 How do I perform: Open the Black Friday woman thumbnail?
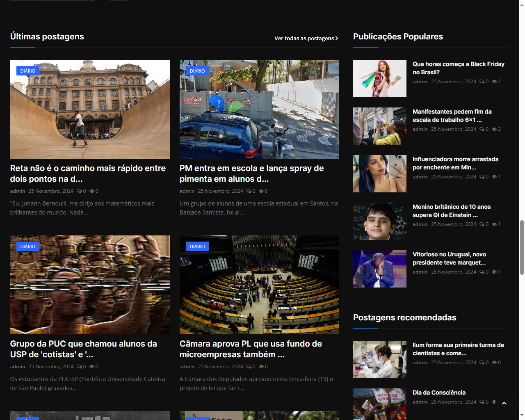pos(379,79)
